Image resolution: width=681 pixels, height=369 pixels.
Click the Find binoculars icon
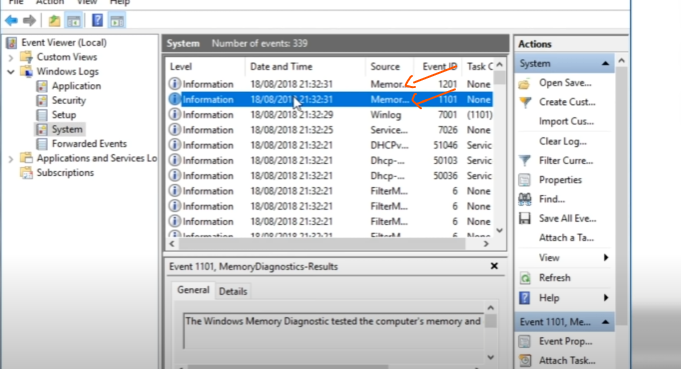pyautogui.click(x=525, y=199)
